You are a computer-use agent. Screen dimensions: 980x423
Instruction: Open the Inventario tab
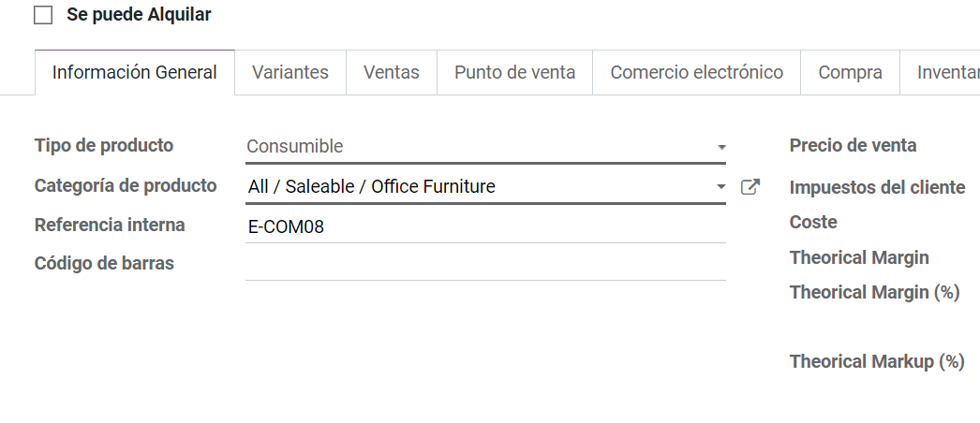click(x=940, y=72)
